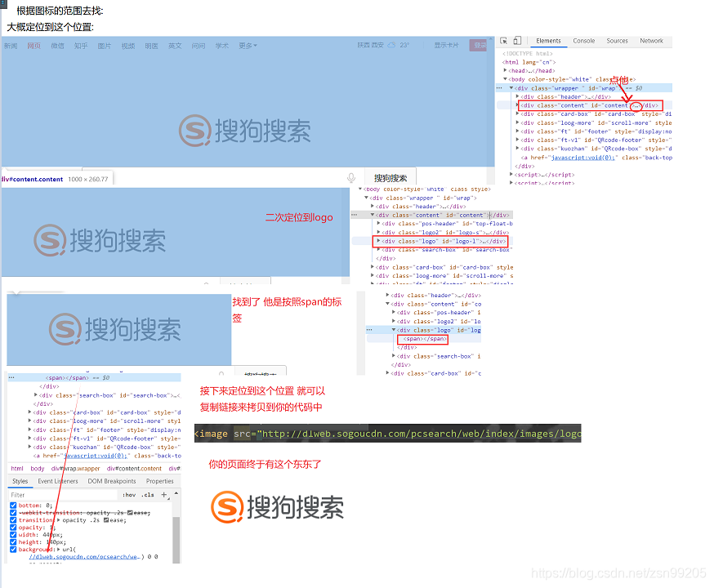Select div#wrap.wrapper breadcrumb item
Screen dimensions: 714x588
click(76, 468)
